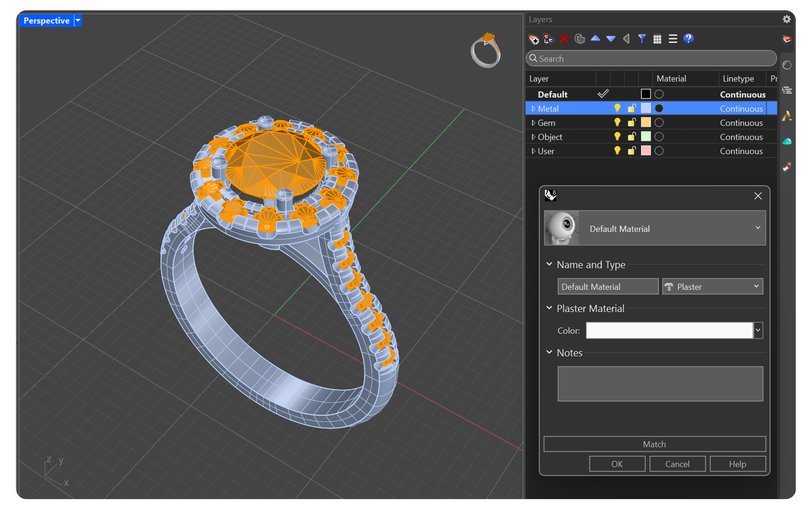This screenshot has width=812, height=509.
Task: Click the Default layer's black color swatch
Action: click(646, 94)
